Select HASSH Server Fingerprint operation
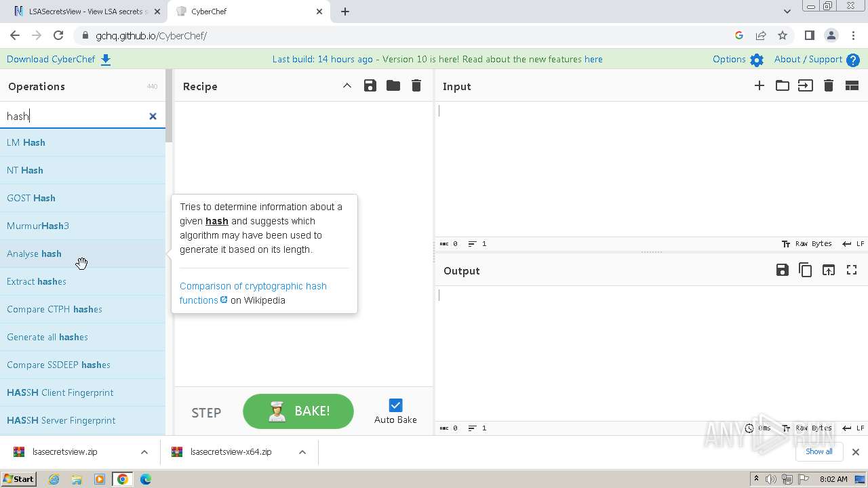This screenshot has width=868, height=488. [83, 420]
